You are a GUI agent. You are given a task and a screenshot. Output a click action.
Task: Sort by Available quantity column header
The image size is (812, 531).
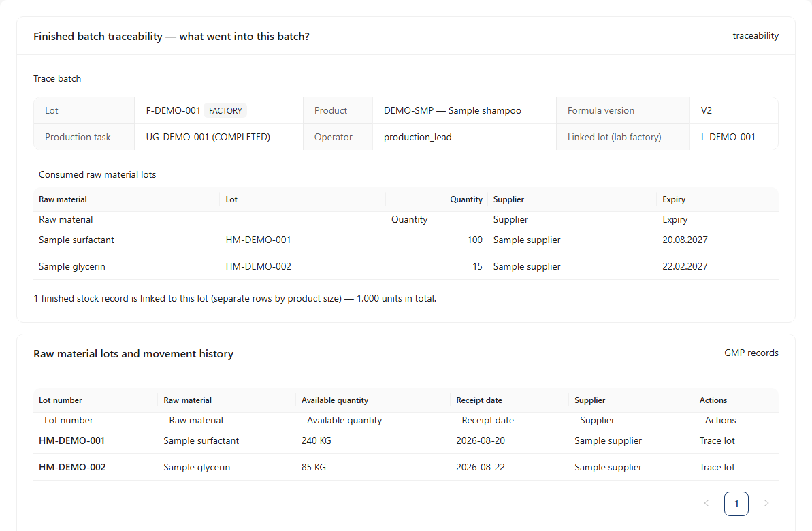tap(335, 400)
